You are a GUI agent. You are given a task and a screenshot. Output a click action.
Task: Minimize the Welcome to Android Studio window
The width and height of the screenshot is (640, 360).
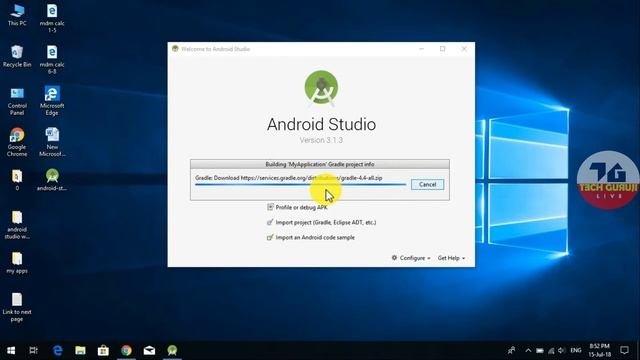tap(422, 49)
